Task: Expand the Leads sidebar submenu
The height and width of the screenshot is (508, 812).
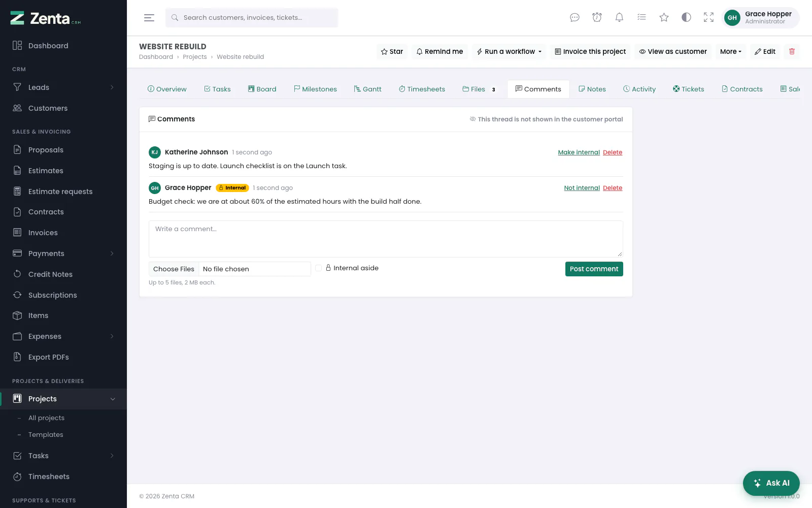Action: click(x=63, y=87)
